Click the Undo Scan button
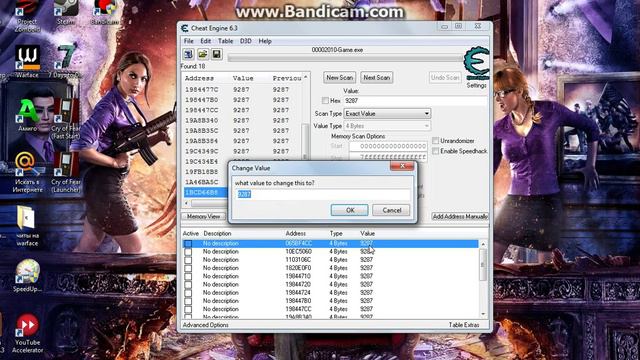Screen dimensions: 640x360 tap(445, 78)
